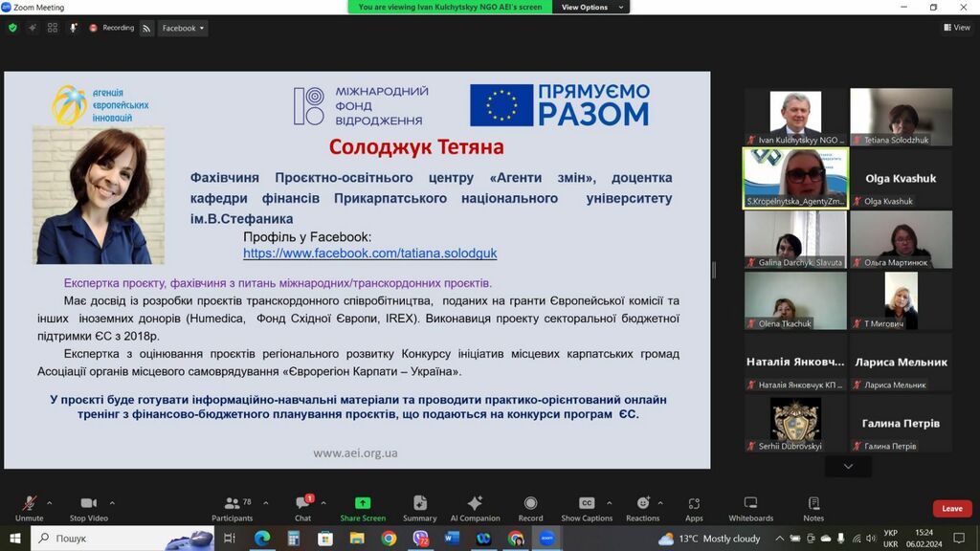Open the Chat panel

(x=303, y=509)
